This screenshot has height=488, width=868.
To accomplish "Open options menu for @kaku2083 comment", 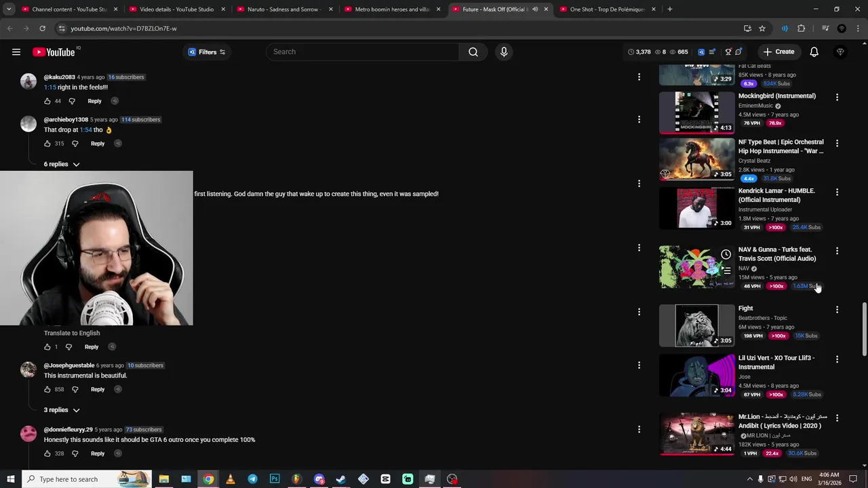I will [x=639, y=77].
